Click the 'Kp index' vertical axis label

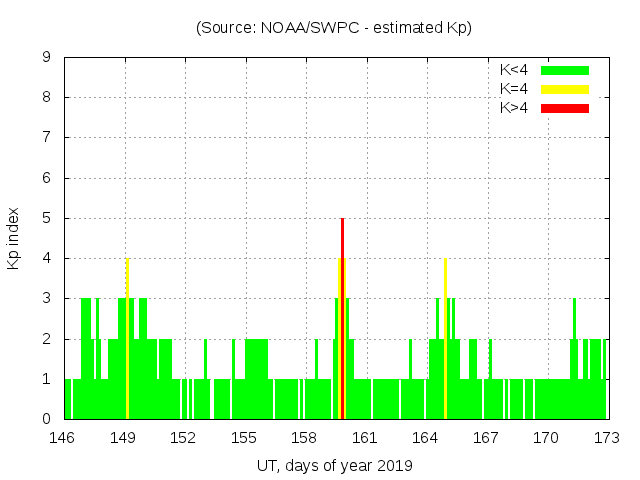[14, 239]
